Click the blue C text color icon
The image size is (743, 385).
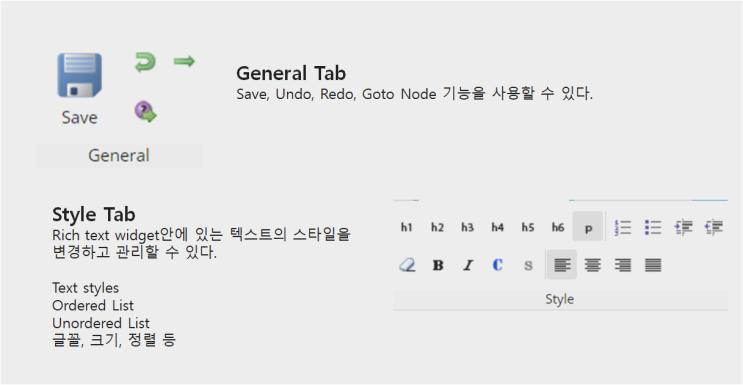pyautogui.click(x=498, y=265)
